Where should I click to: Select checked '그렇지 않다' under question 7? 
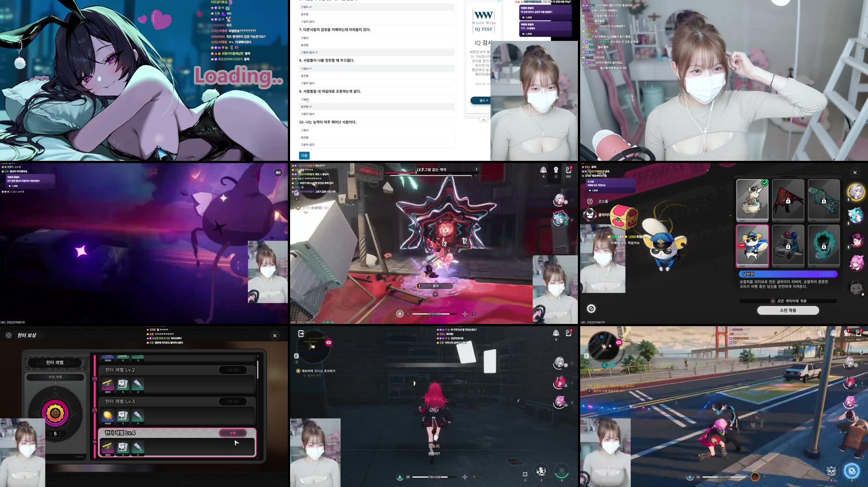click(376, 53)
